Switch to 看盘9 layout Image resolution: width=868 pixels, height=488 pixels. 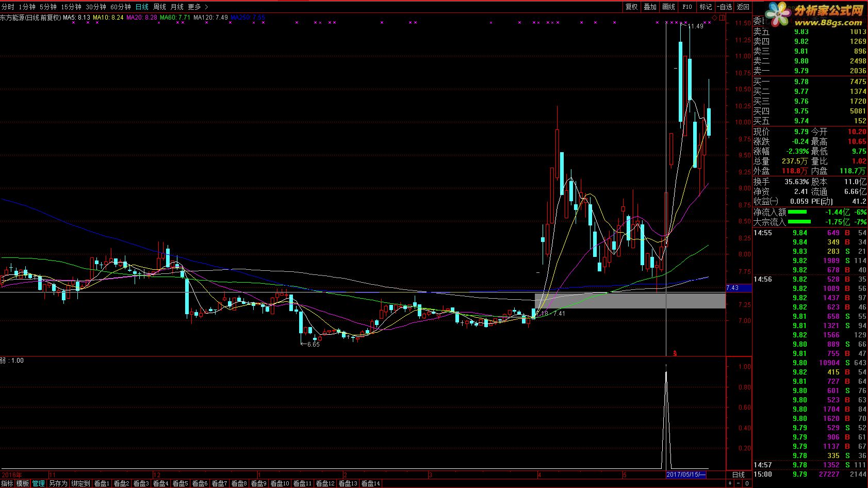coord(259,483)
